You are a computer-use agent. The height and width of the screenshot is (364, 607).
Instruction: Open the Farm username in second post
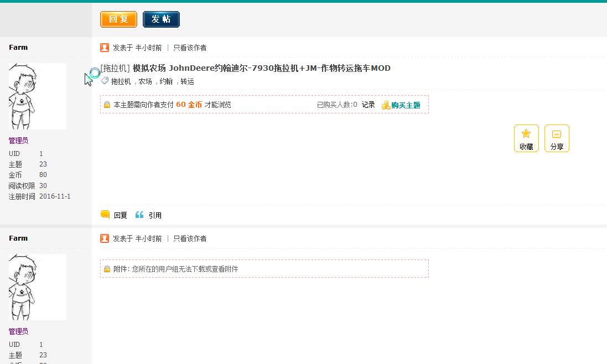[x=18, y=238]
